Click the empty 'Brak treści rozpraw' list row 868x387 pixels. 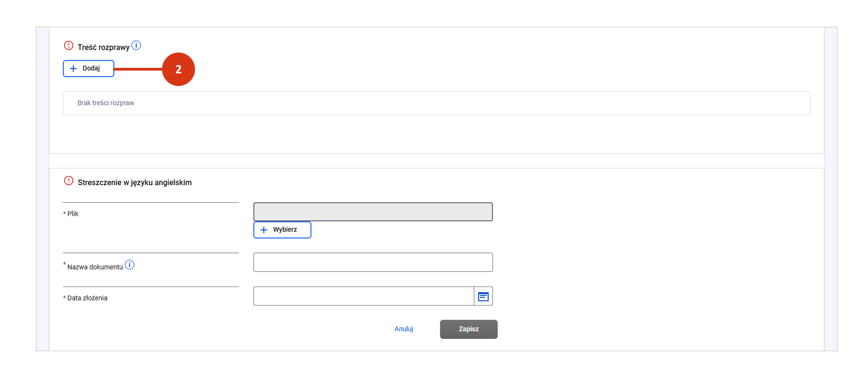436,103
